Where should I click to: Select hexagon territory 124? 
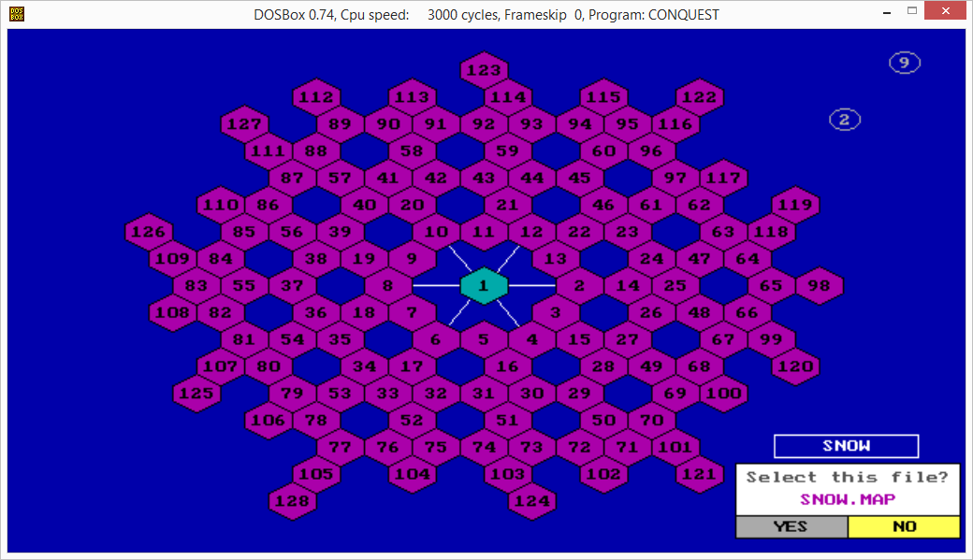click(532, 501)
